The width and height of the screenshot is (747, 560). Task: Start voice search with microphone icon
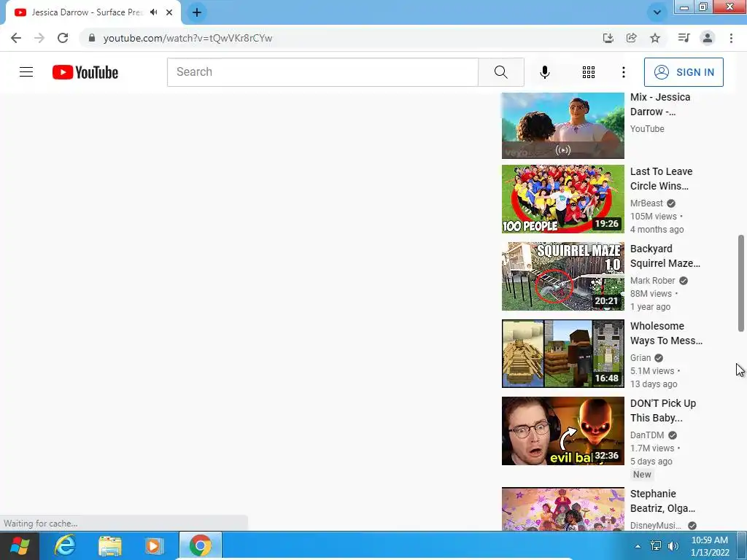click(x=544, y=72)
